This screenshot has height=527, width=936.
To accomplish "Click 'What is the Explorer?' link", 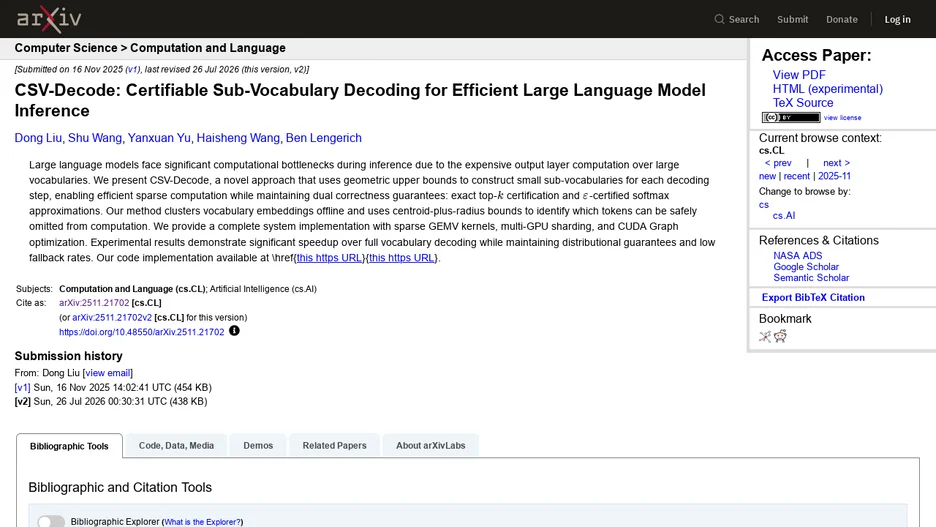I will [x=202, y=522].
